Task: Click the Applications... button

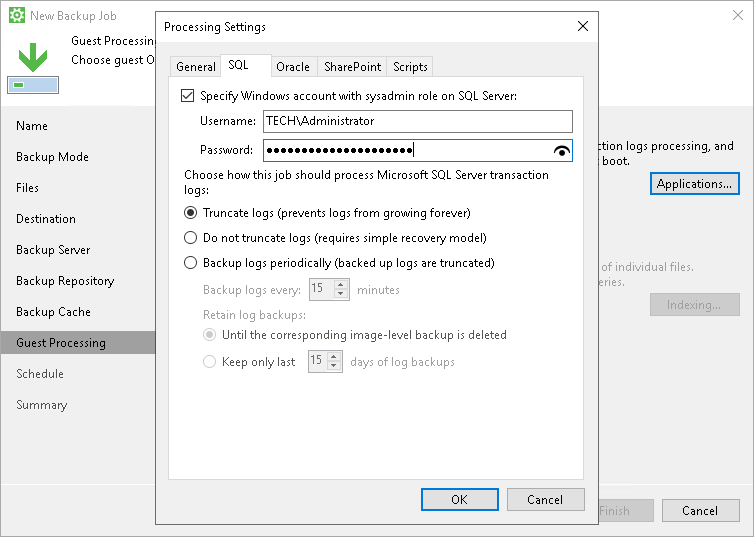Action: coord(694,184)
